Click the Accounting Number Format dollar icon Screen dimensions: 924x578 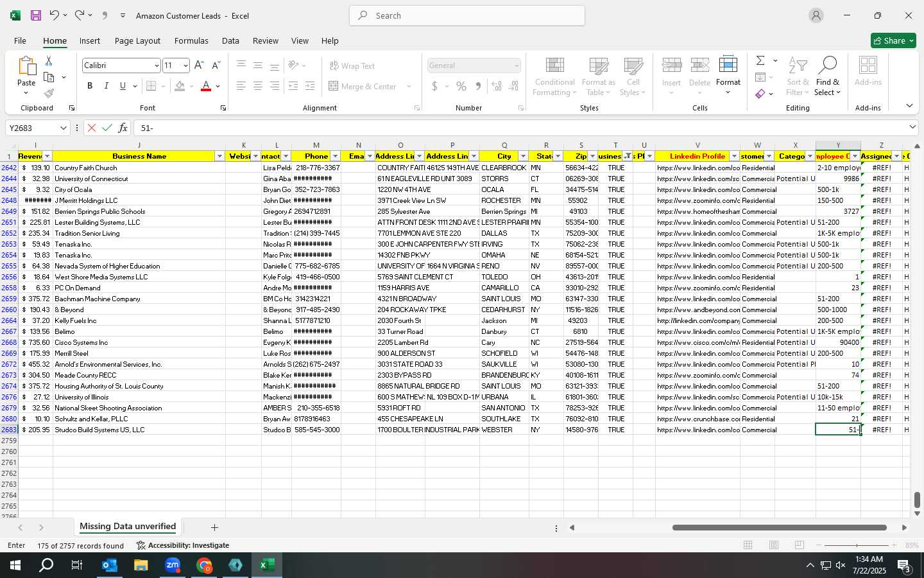click(434, 86)
